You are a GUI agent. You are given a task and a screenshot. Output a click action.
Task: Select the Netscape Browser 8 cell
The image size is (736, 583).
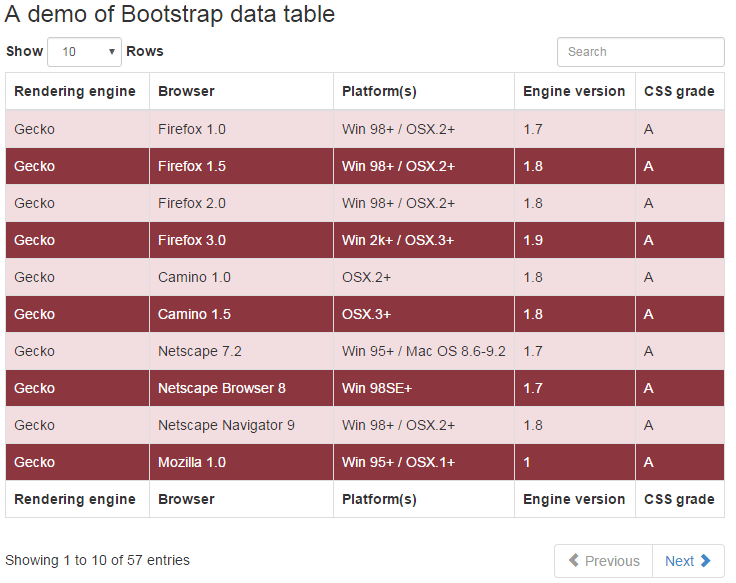coord(241,388)
